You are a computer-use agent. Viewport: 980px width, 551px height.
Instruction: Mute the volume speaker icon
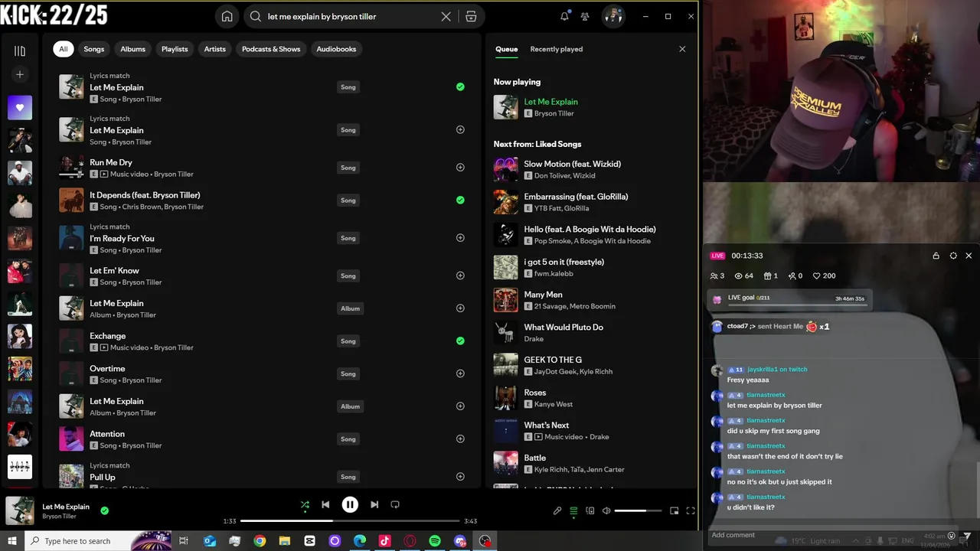click(606, 510)
